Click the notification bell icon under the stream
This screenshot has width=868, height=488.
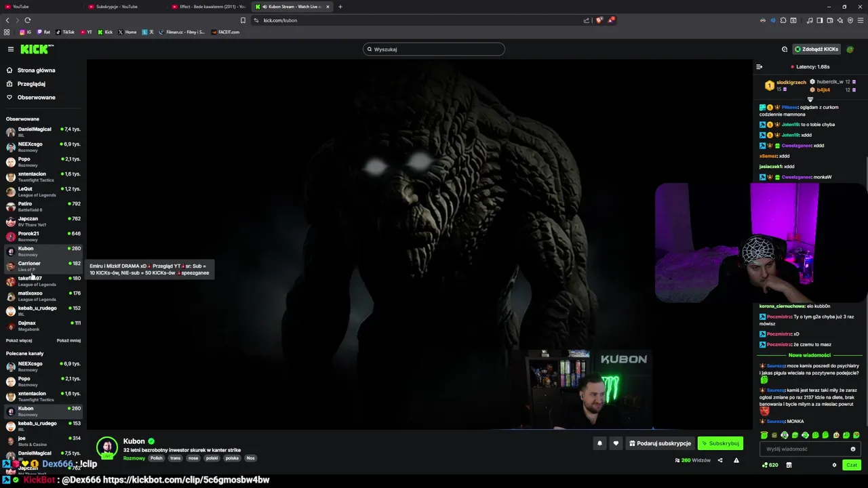[x=599, y=443]
